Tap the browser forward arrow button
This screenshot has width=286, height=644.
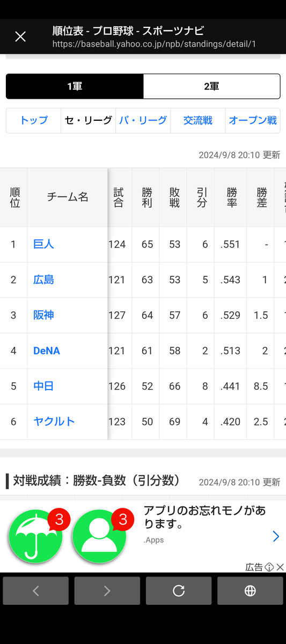click(107, 591)
